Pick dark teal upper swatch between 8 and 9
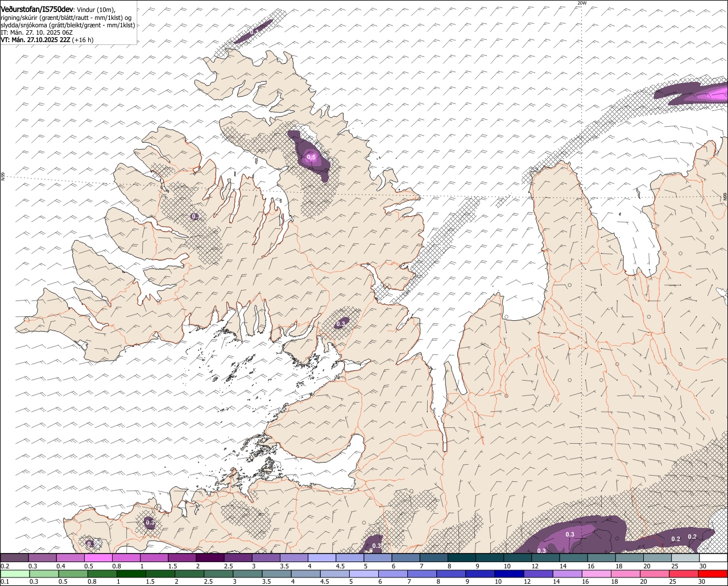728x586 pixels. click(461, 558)
